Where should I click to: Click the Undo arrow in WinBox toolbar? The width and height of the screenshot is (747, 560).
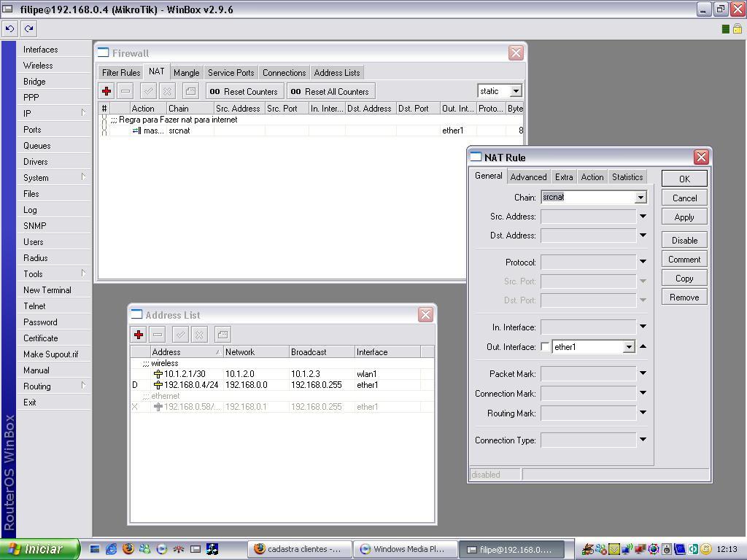pos(9,29)
